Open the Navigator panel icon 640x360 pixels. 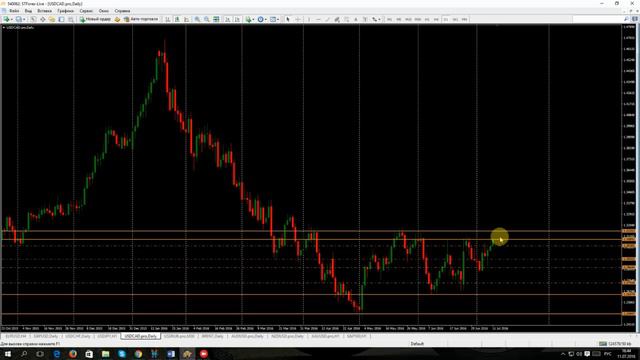coord(52,19)
